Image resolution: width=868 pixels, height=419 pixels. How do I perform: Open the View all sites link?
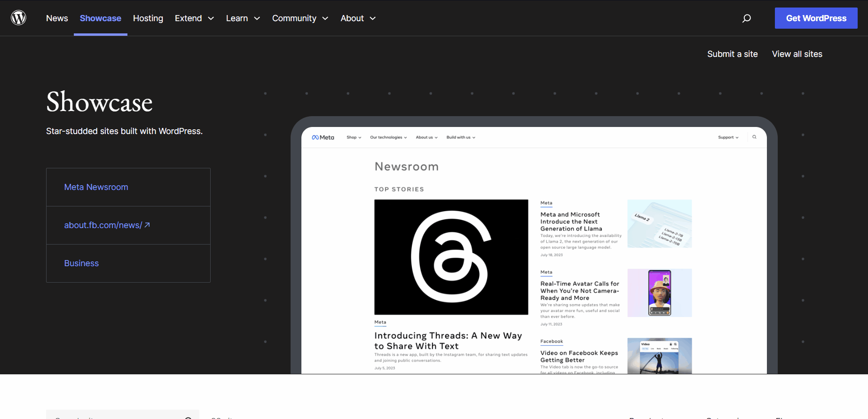[797, 54]
